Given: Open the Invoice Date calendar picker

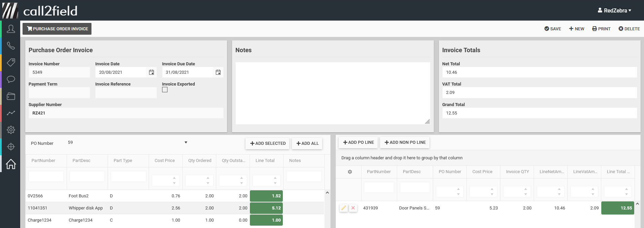Looking at the screenshot, I should coord(151,72).
